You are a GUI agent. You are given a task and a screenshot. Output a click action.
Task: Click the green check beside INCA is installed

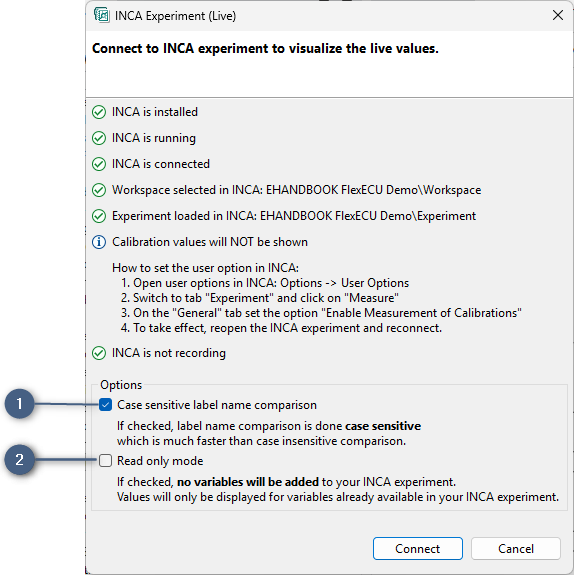pyautogui.click(x=99, y=112)
